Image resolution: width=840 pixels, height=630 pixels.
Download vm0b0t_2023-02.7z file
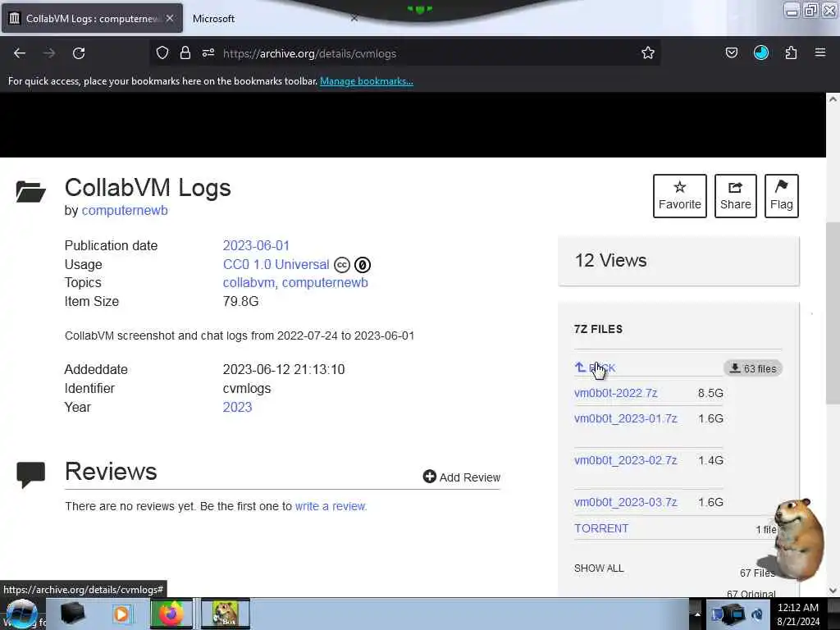coord(626,460)
